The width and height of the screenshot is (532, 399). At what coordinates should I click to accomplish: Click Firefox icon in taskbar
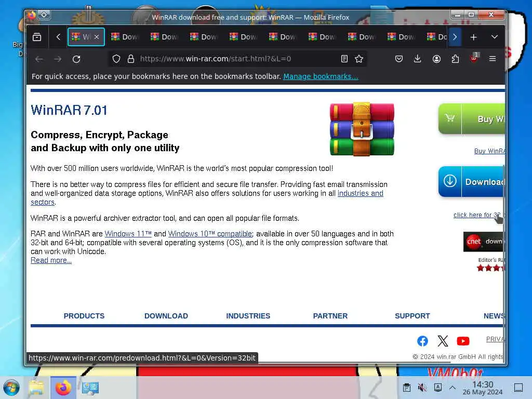(63, 388)
